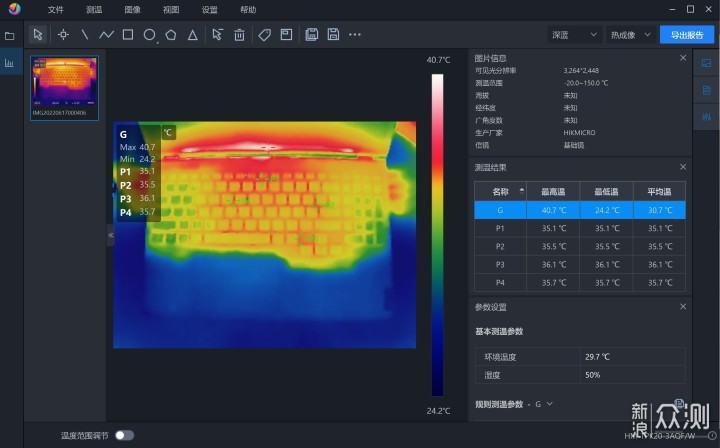Select the P3 row in results table
The image size is (720, 448).
click(580, 264)
